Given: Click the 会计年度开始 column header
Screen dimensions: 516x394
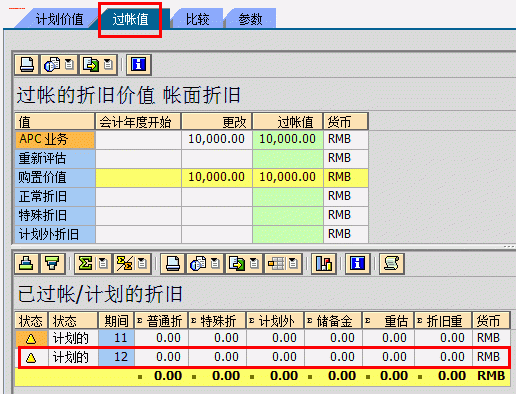Looking at the screenshot, I should [x=138, y=122].
